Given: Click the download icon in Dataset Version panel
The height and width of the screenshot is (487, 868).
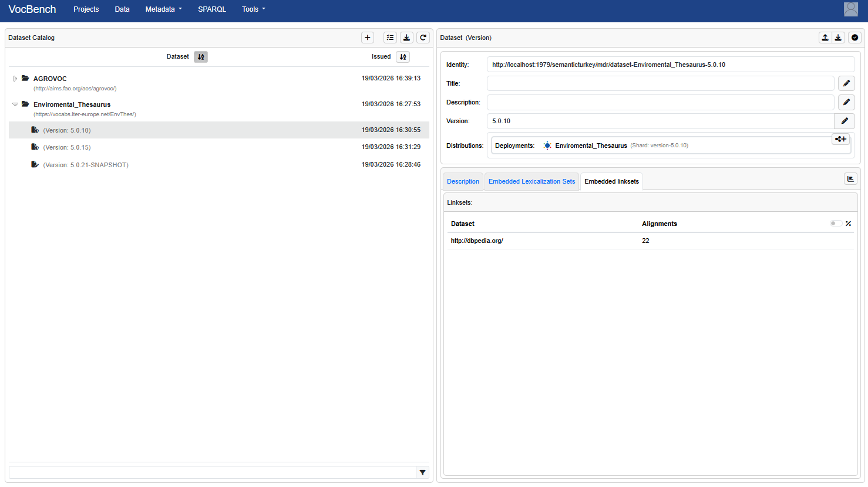Looking at the screenshot, I should [x=838, y=38].
